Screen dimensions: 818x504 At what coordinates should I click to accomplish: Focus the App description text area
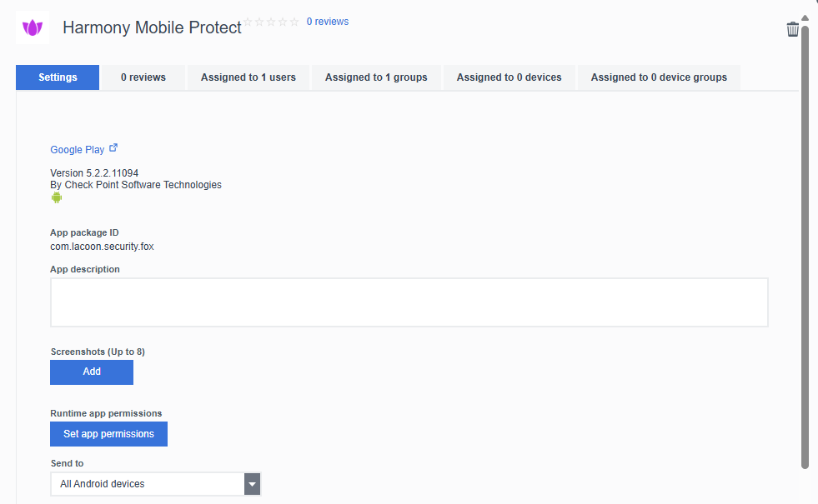tap(409, 302)
